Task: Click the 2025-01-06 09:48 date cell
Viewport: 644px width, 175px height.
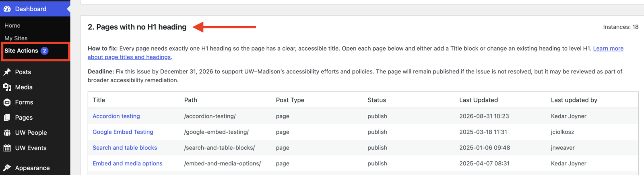Action: point(485,148)
